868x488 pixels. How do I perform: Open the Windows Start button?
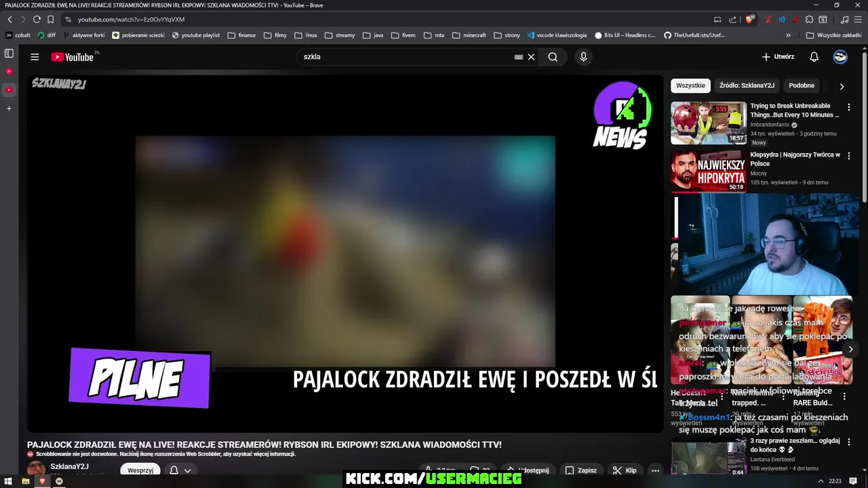coord(9,481)
